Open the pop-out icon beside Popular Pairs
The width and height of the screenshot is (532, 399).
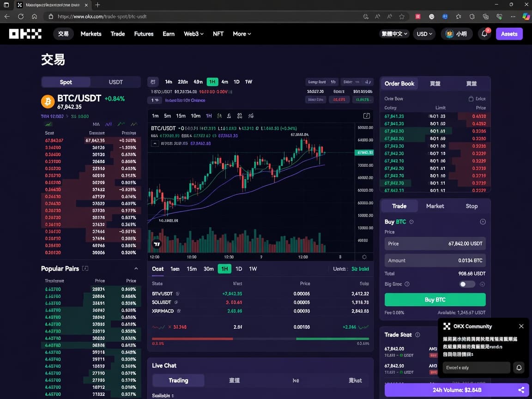tap(85, 269)
